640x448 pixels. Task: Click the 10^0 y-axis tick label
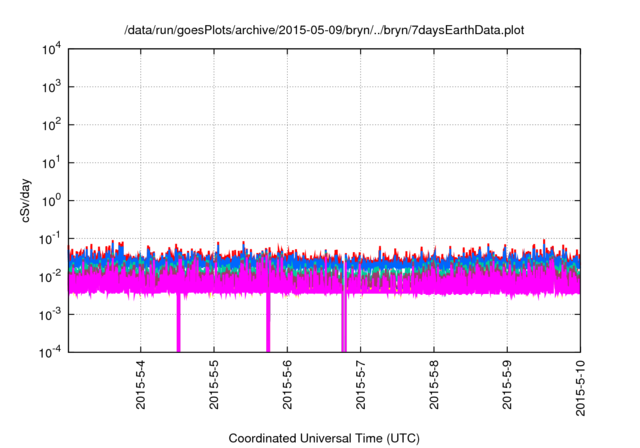(x=51, y=201)
